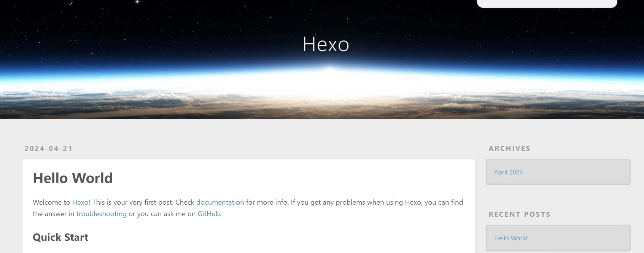Click the Archives sidebar heading

click(509, 148)
